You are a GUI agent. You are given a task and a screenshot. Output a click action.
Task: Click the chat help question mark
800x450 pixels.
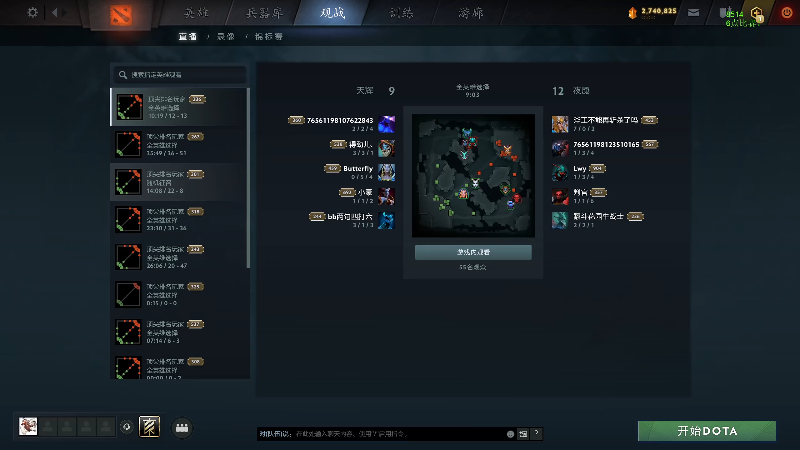[x=536, y=433]
